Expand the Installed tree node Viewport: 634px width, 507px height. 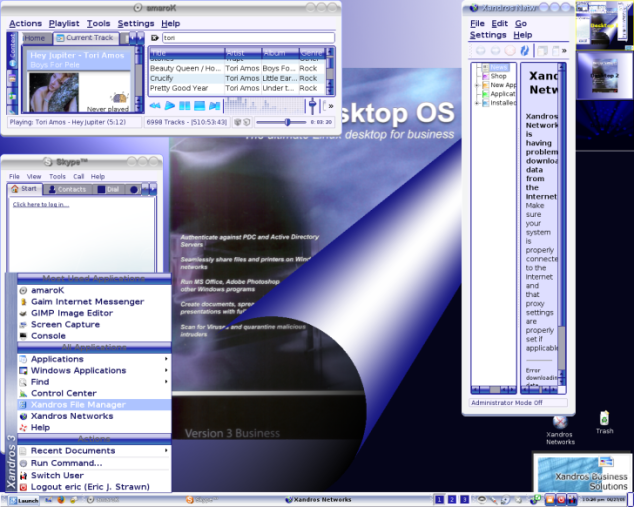tap(477, 103)
